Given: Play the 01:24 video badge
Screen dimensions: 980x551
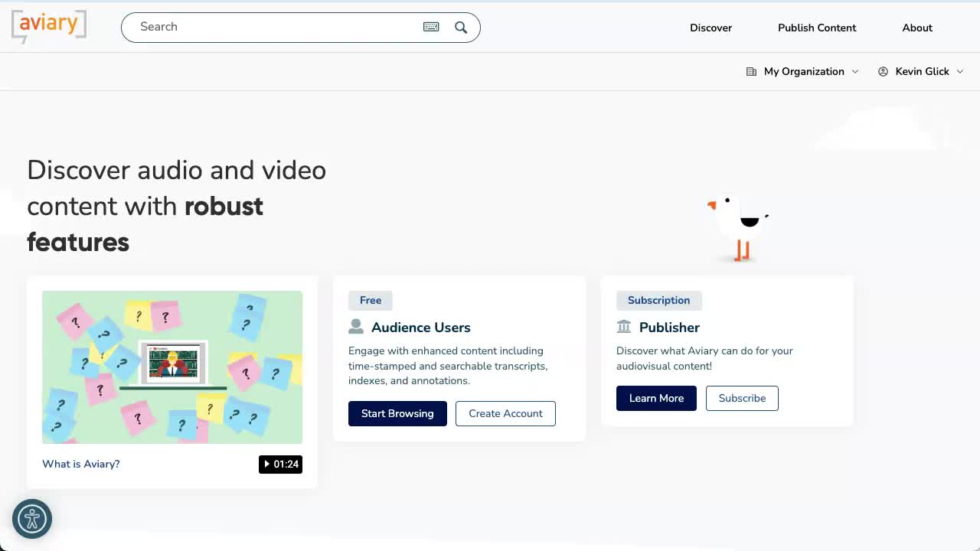Looking at the screenshot, I should point(280,464).
